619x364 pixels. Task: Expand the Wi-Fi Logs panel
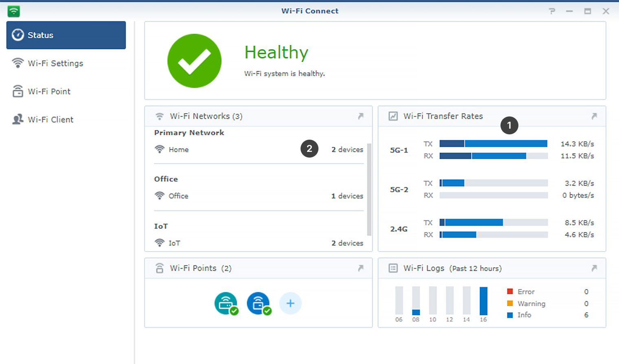(x=595, y=268)
